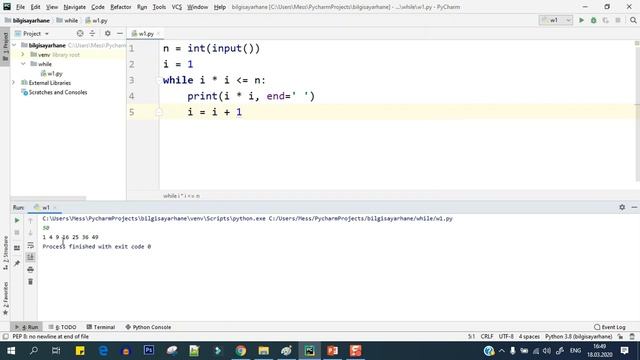Toggle soft-wrap in Run console

point(30,245)
